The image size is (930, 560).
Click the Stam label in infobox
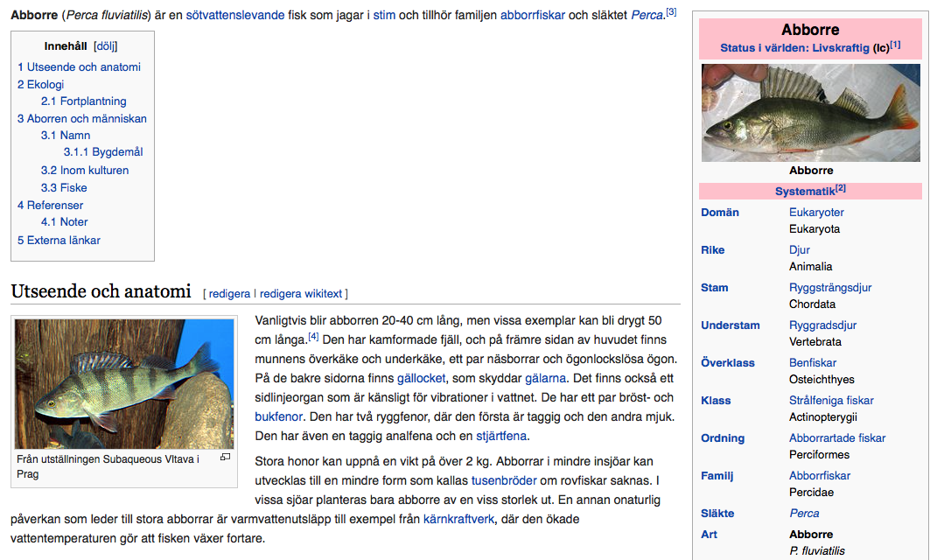pos(715,288)
